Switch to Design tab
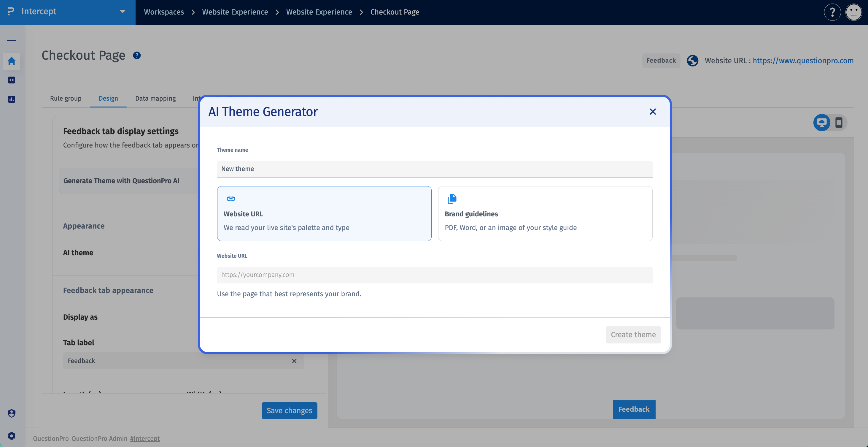868x447 pixels. coord(108,99)
